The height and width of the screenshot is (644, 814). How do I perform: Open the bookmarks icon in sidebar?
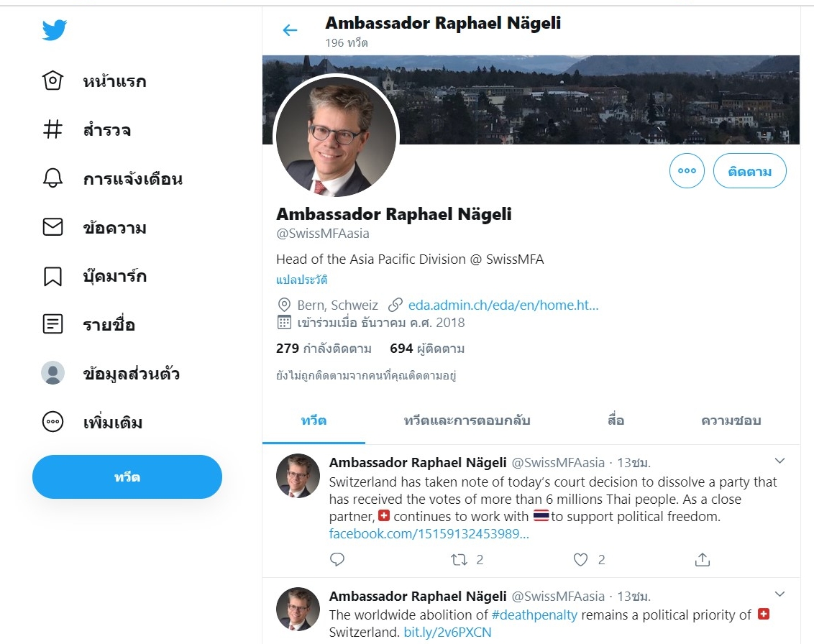pyautogui.click(x=52, y=276)
